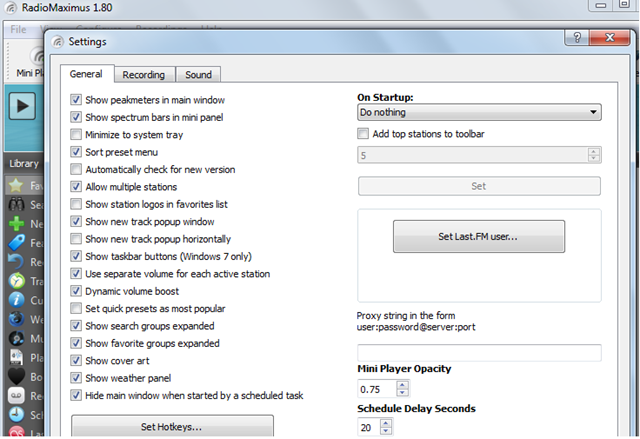Toggle Dynamic volume boost checkbox
Image resolution: width=640 pixels, height=439 pixels.
click(x=77, y=291)
